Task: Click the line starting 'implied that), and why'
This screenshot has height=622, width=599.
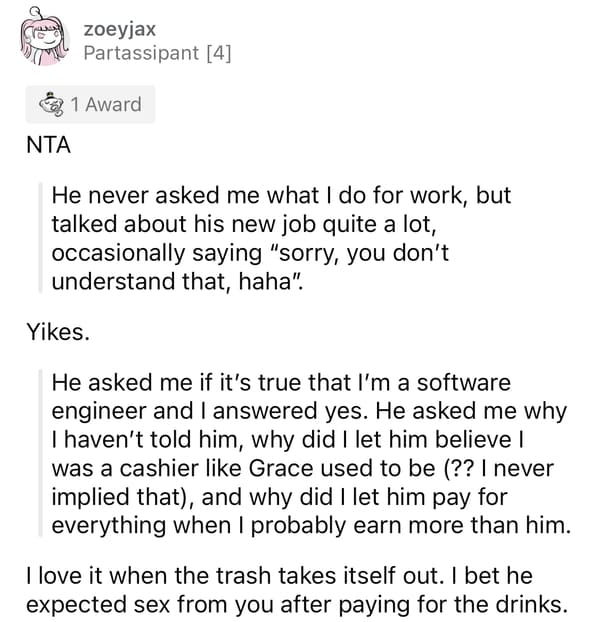Action: tap(279, 497)
